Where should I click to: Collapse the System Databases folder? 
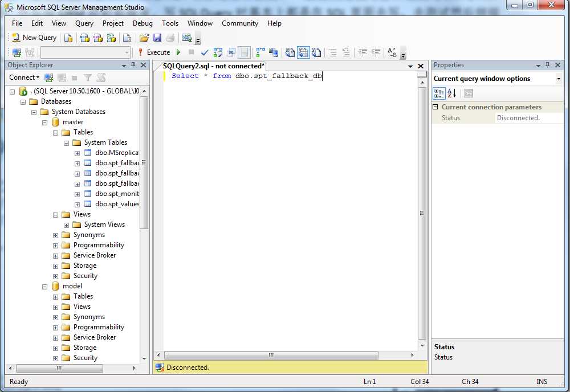(x=34, y=112)
